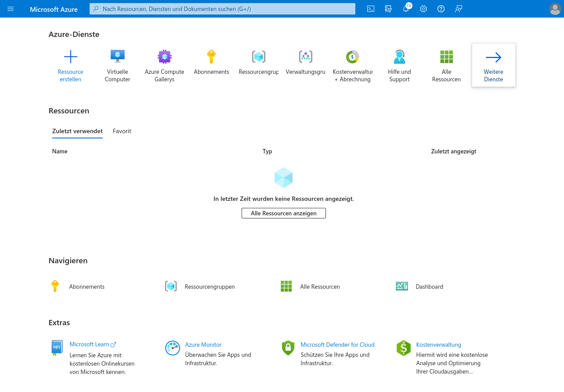564x392 pixels.
Task: Click Weitere Dienste arrow
Action: 493,58
